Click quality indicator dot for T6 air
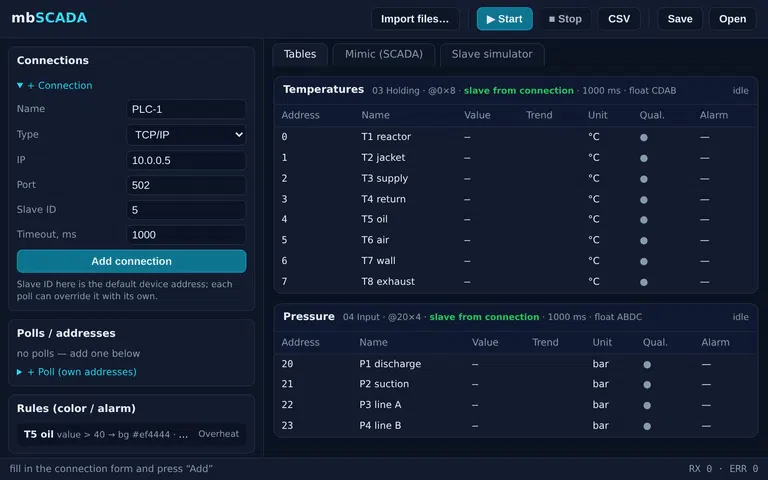 tap(644, 240)
